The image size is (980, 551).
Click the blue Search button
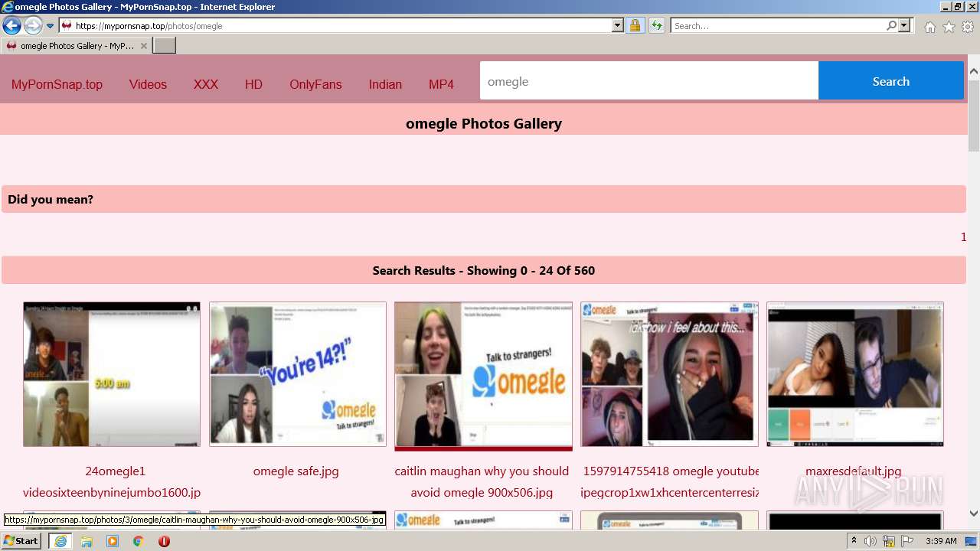point(891,81)
